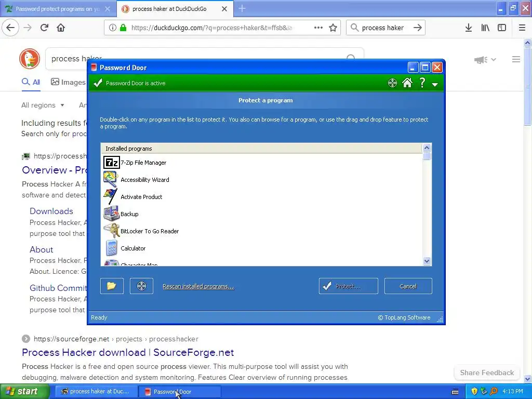Toggle the Firefox sidebar icon
The width and height of the screenshot is (532, 399).
(x=502, y=28)
